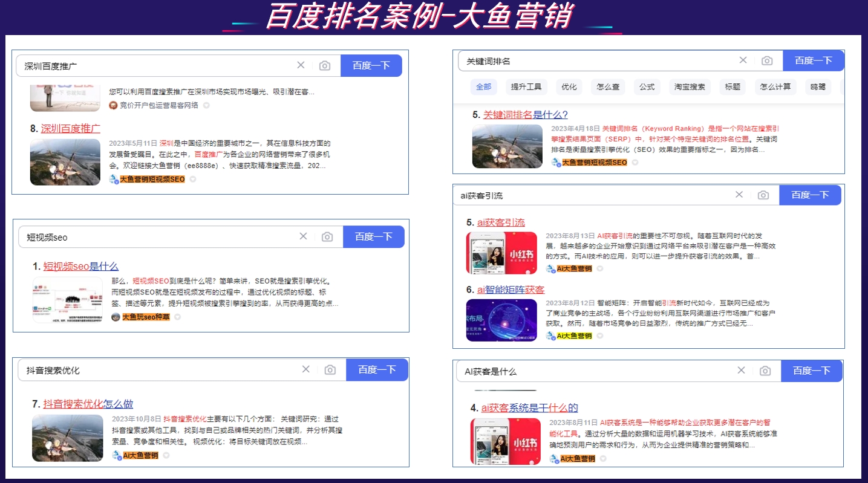868x483 pixels.
Task: Click camera icon in AI获客是什么 search bar
Action: [765, 371]
